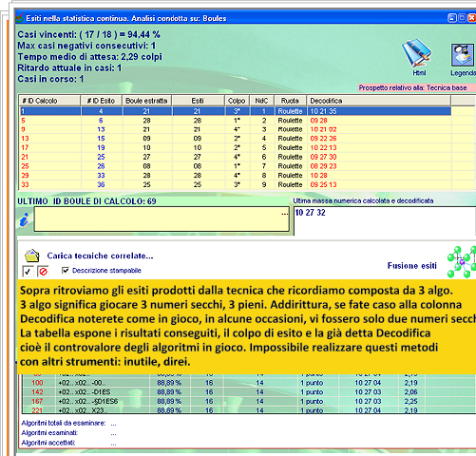Click Casi vincenti statistic line
Viewport: 476px width, 456px height.
tap(88, 34)
